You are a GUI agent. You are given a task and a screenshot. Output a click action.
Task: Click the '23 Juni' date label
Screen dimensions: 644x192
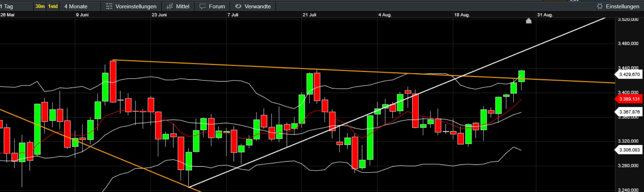point(159,15)
